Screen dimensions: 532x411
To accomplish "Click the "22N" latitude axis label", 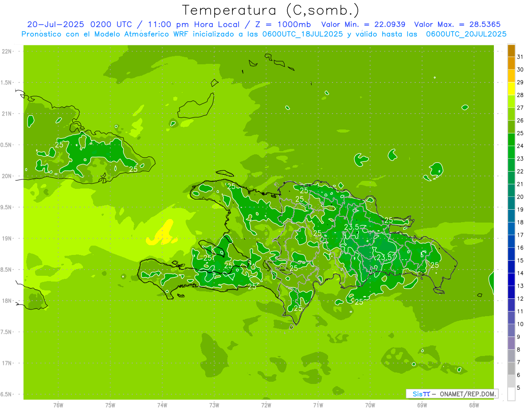I will click(x=8, y=51).
